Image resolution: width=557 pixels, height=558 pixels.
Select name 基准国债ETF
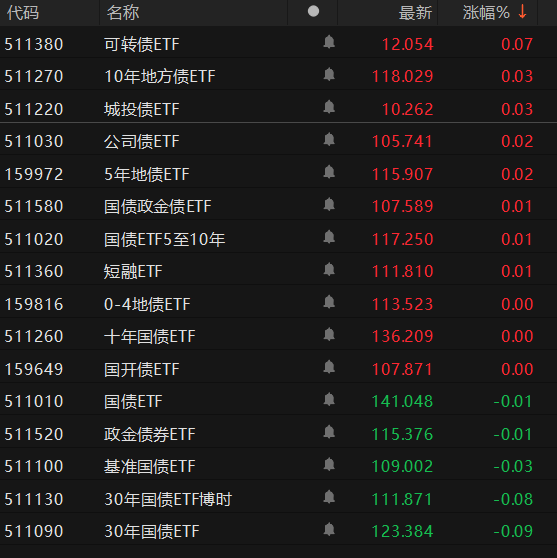pos(149,467)
